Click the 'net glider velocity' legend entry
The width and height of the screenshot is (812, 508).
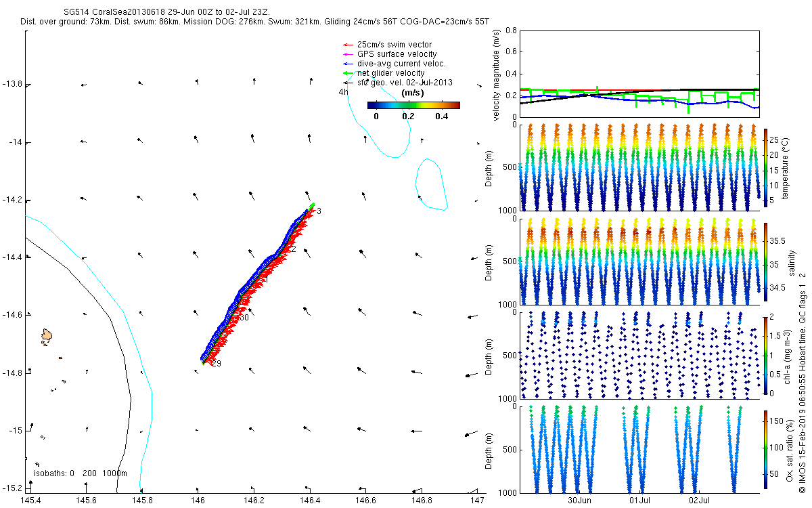[384, 73]
